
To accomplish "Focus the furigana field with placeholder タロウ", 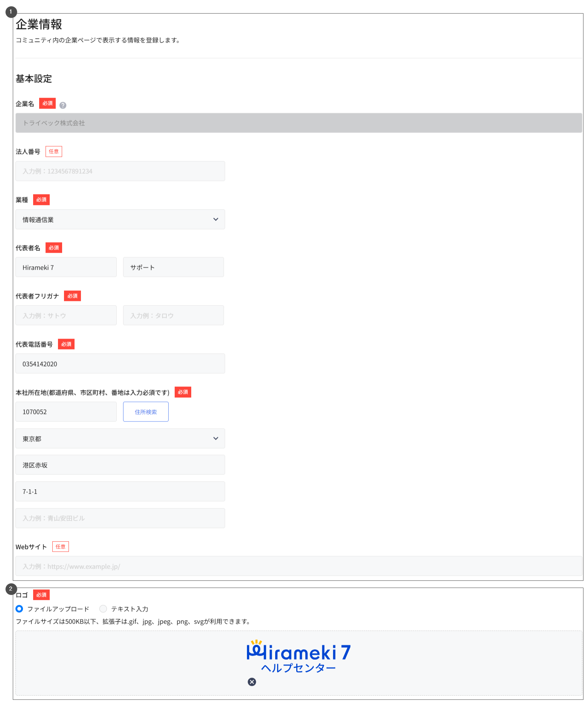I will click(x=173, y=316).
